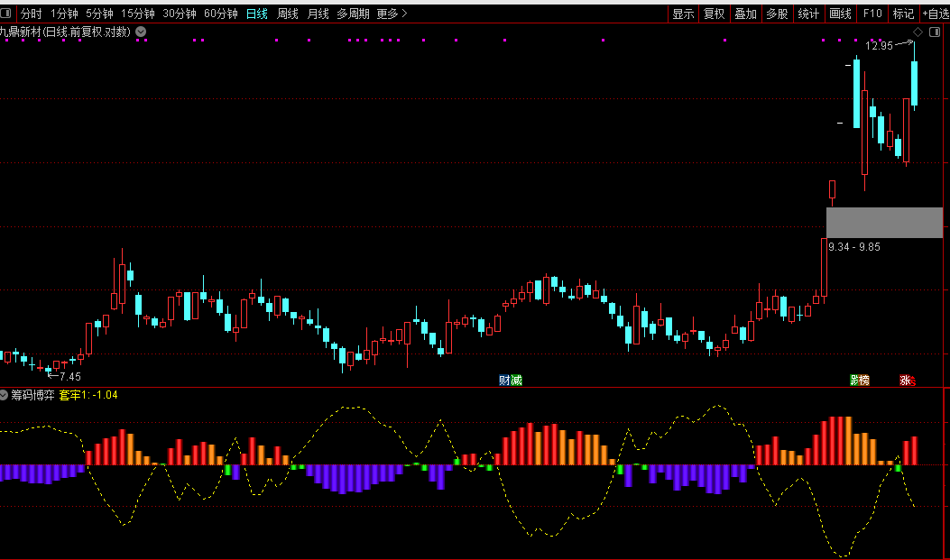Open F10 company information
The height and width of the screenshot is (560, 950).
pyautogui.click(x=872, y=14)
